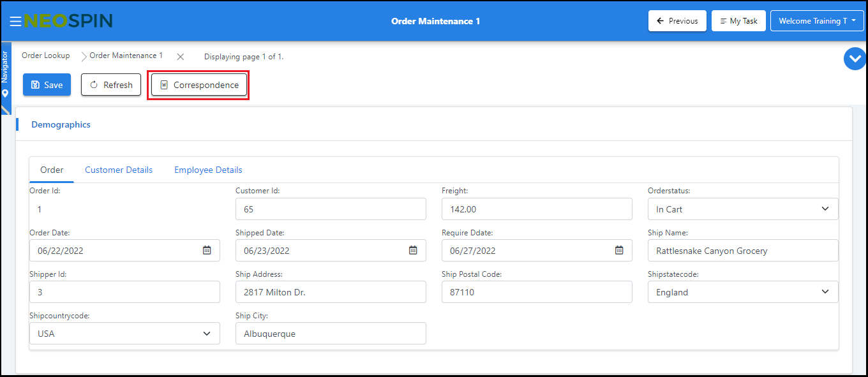Open the hamburger menu icon
Viewport: 868px width, 377px height.
click(15, 21)
